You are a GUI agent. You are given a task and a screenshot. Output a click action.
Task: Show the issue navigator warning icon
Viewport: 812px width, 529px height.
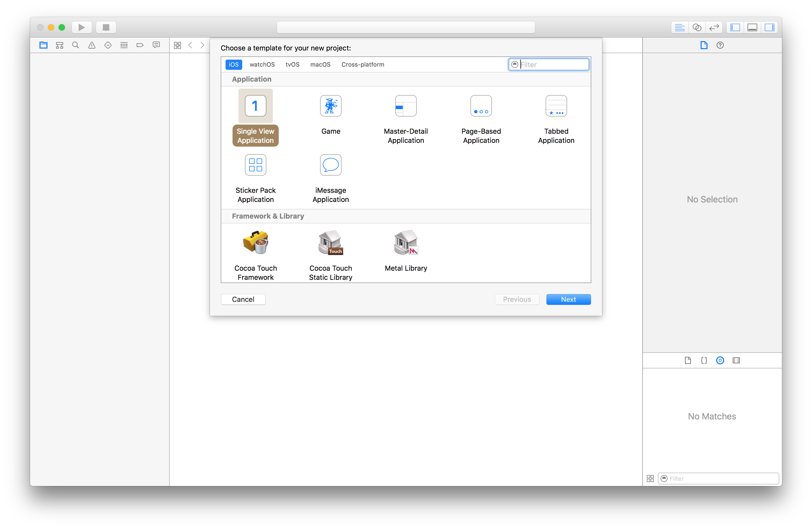click(x=92, y=45)
